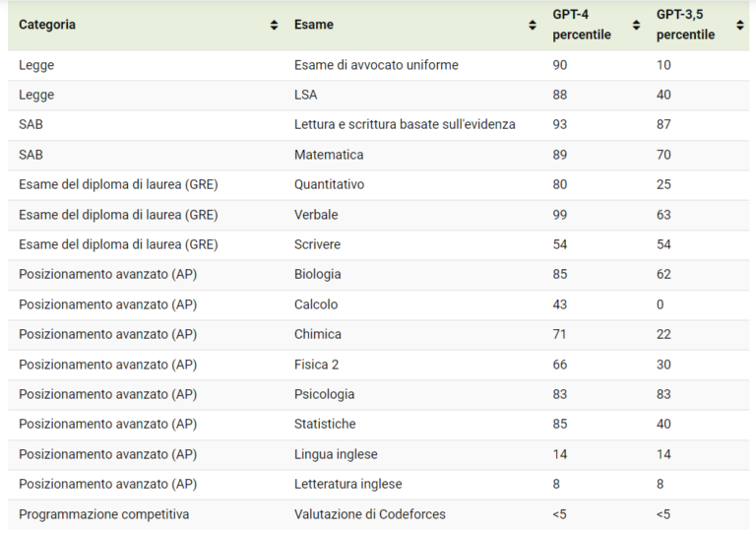Select the Valutazione di Codeforces cell

pyautogui.click(x=370, y=514)
